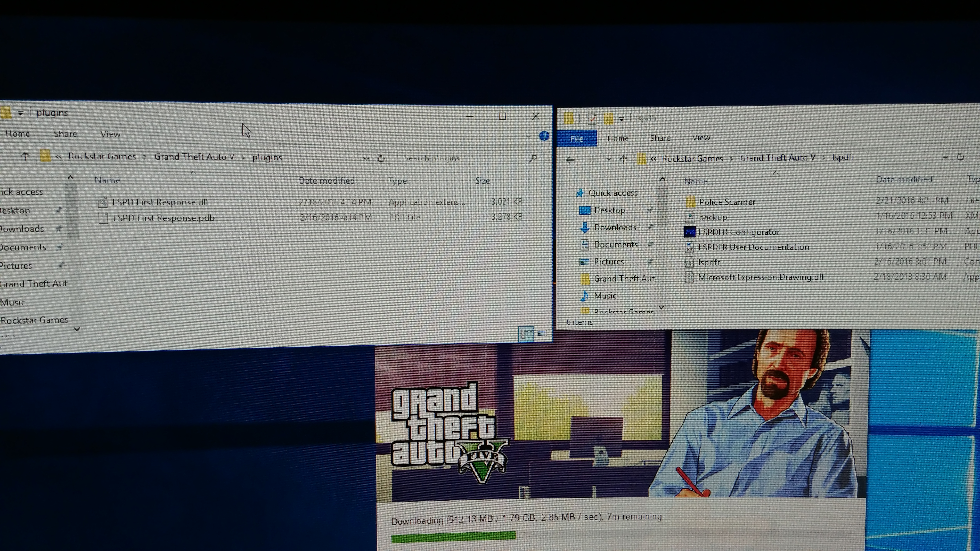
Task: Click the back arrow in lspdfr window
Action: pyautogui.click(x=570, y=160)
